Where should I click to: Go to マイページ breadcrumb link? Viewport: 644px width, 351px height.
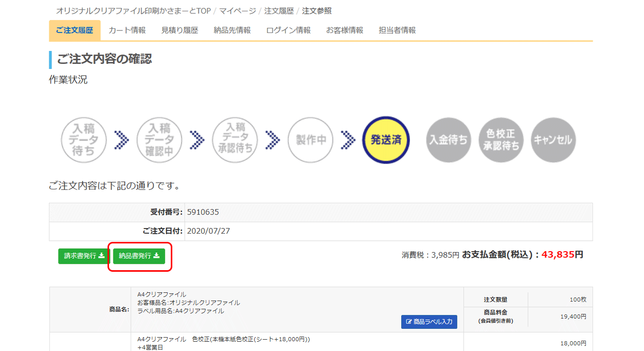(237, 11)
